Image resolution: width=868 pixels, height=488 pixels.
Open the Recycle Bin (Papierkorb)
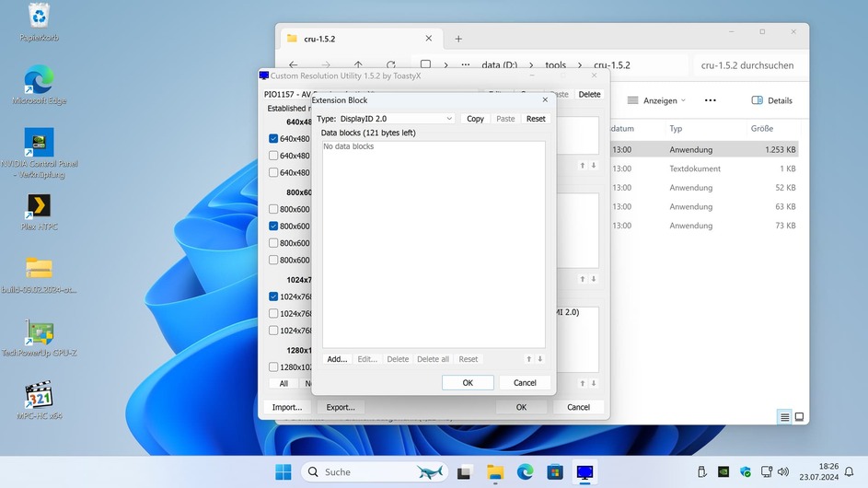(39, 17)
